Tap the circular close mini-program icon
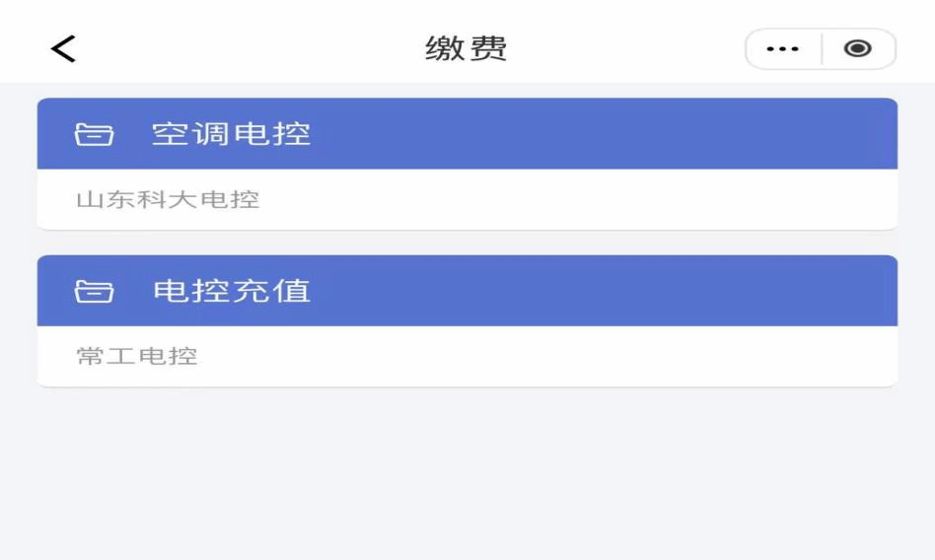The height and width of the screenshot is (560, 935). [x=857, y=48]
